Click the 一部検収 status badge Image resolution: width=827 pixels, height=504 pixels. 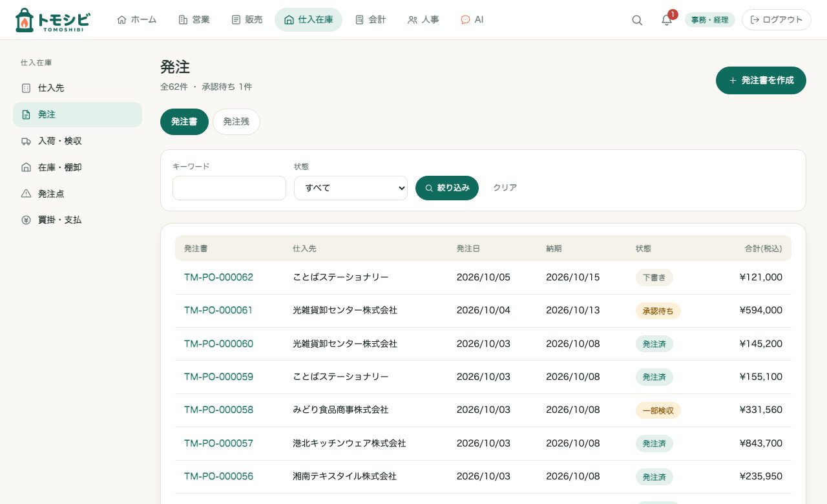tap(658, 410)
